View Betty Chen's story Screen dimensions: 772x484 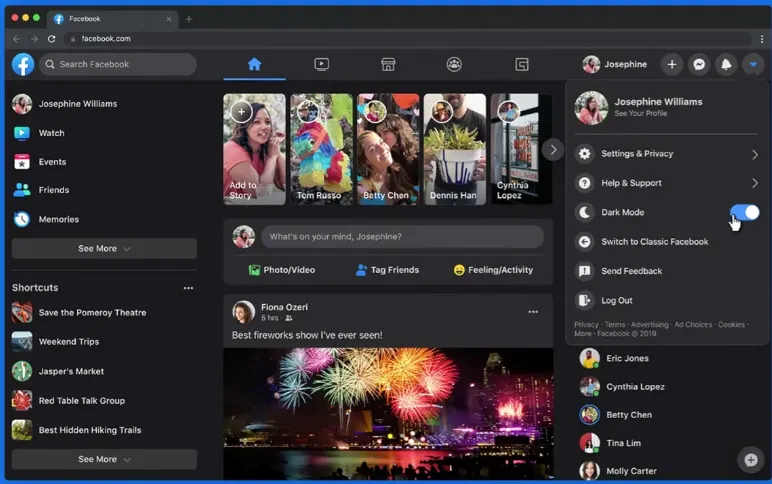(388, 149)
